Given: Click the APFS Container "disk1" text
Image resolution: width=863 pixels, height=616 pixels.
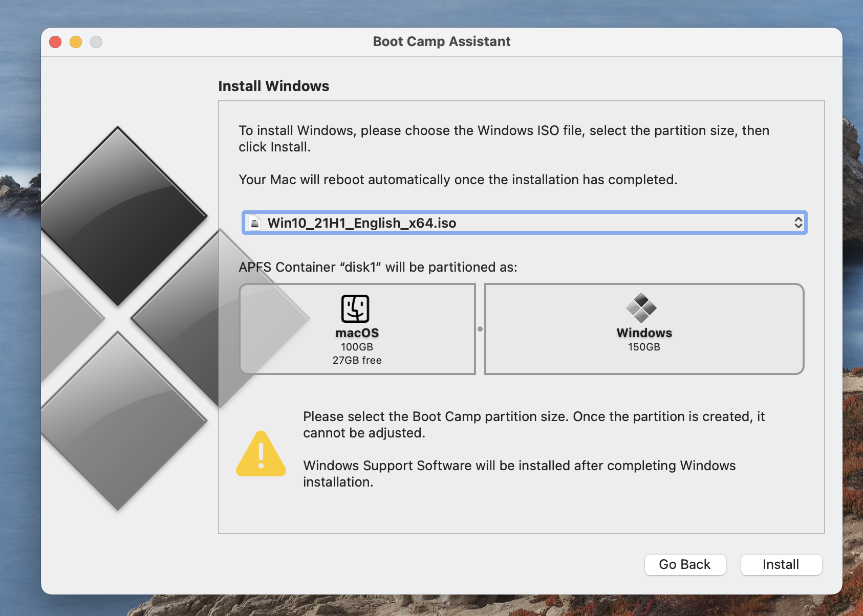Looking at the screenshot, I should 378,267.
